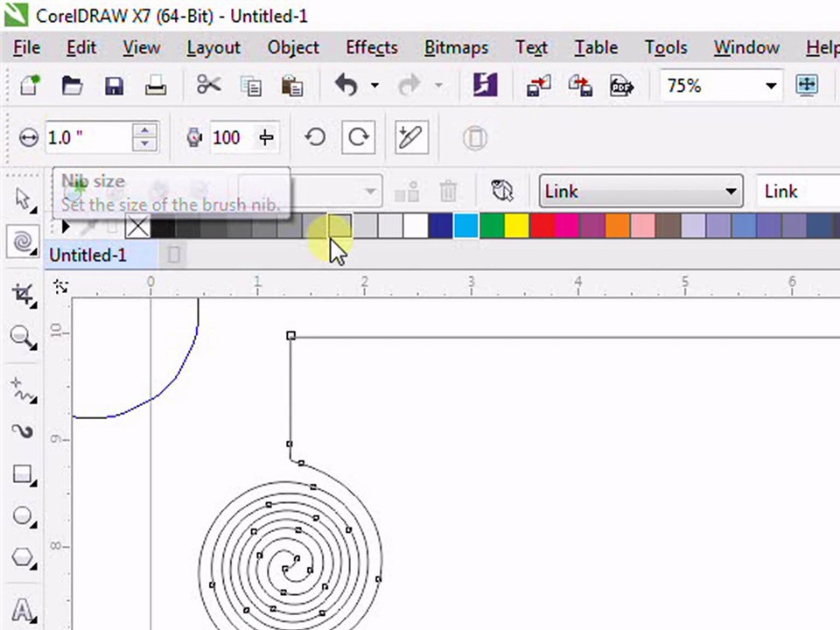Select the Pick tool
Image resolution: width=840 pixels, height=630 pixels.
click(23, 199)
